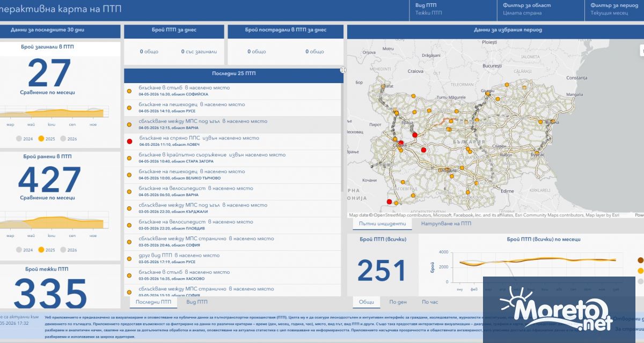644x343 pixels.
Task: Click the orange dot of the 04-05-2026 16:30 СОФИЙСКА accident
Action: pos(129,91)
